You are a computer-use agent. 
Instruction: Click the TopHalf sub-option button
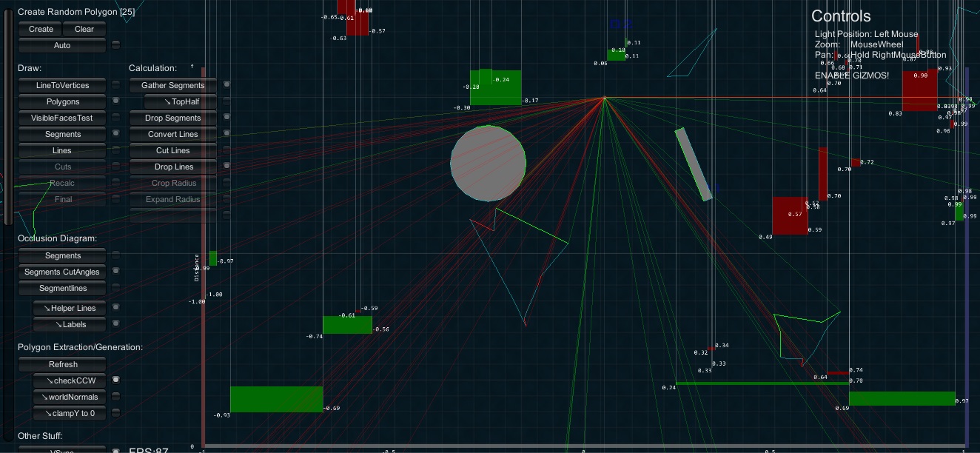[x=181, y=102]
